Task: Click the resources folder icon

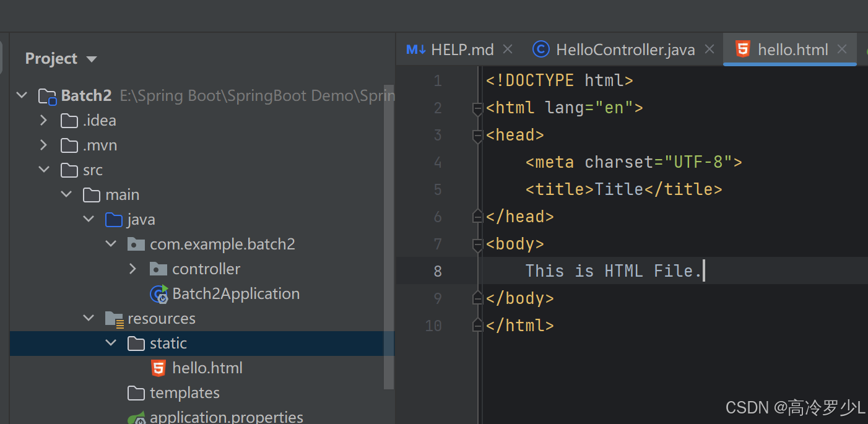Action: (x=115, y=319)
